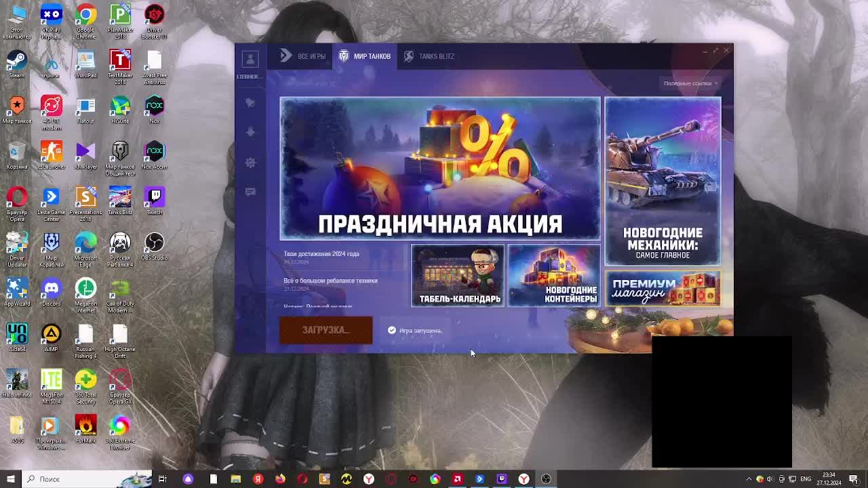Open ASUS folder on desktop
868x488 pixels.
[17, 428]
